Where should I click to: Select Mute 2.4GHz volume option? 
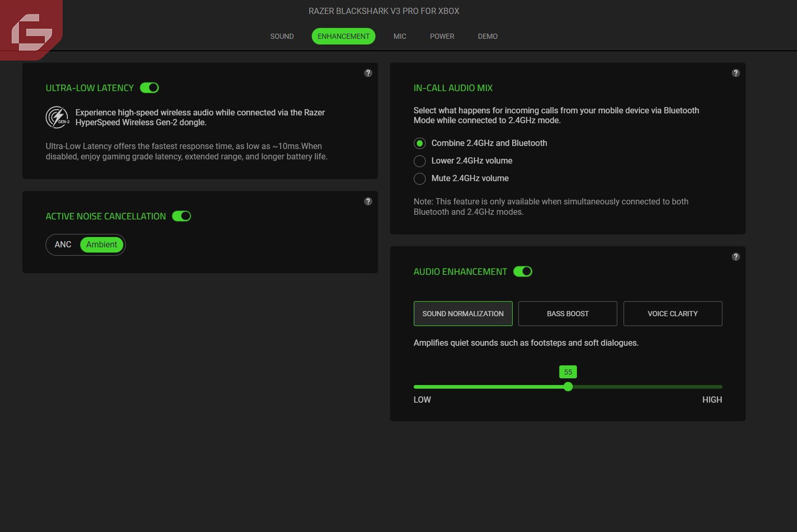[461, 179]
